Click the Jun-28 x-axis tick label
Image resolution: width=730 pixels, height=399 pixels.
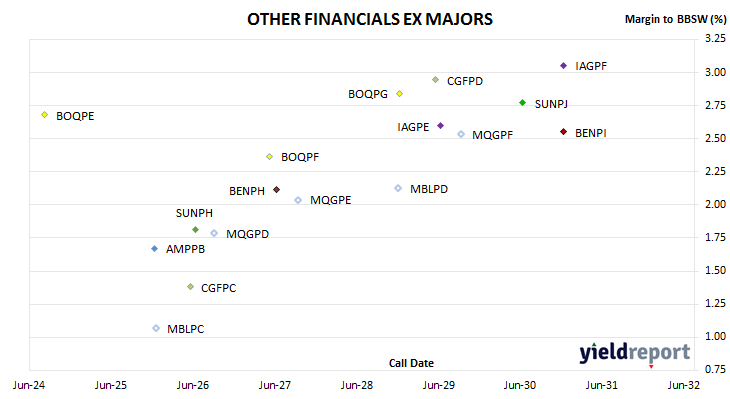357,385
